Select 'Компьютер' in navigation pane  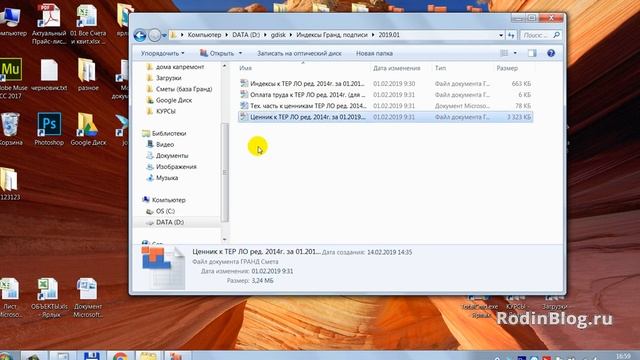coord(164,200)
